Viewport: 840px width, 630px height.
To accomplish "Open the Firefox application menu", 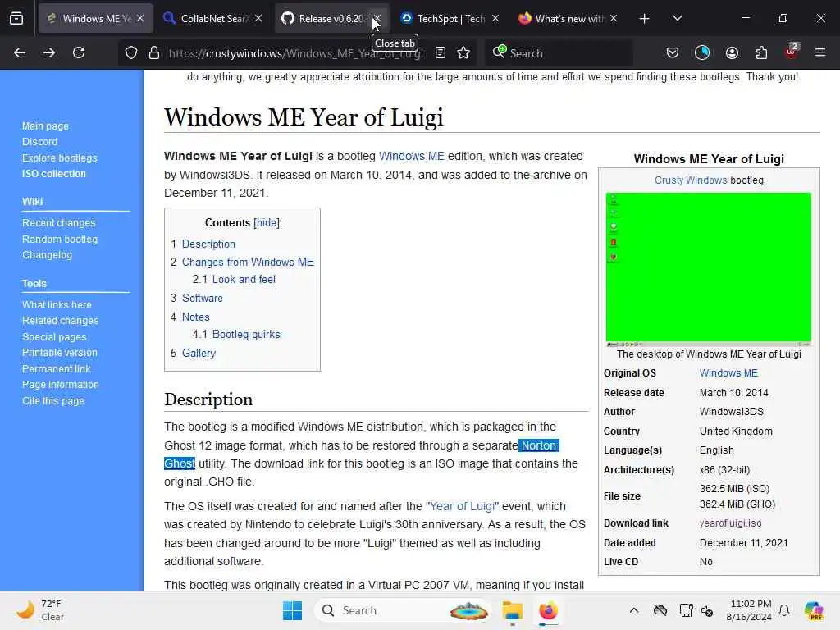I will pos(820,52).
